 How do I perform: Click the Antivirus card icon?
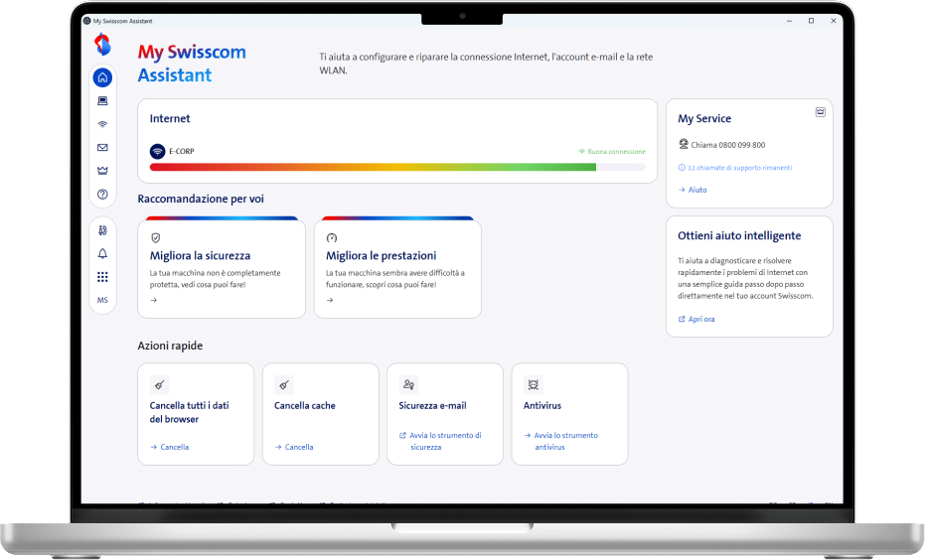click(x=533, y=384)
